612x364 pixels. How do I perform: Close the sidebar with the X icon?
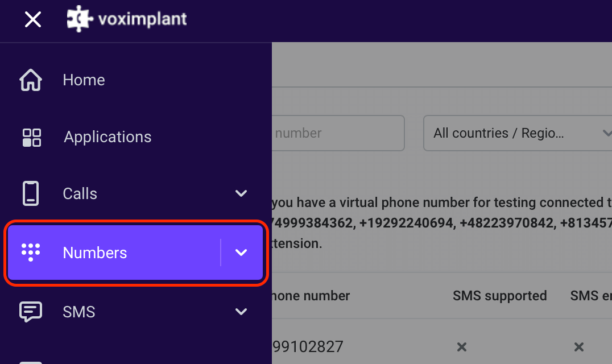pyautogui.click(x=32, y=19)
